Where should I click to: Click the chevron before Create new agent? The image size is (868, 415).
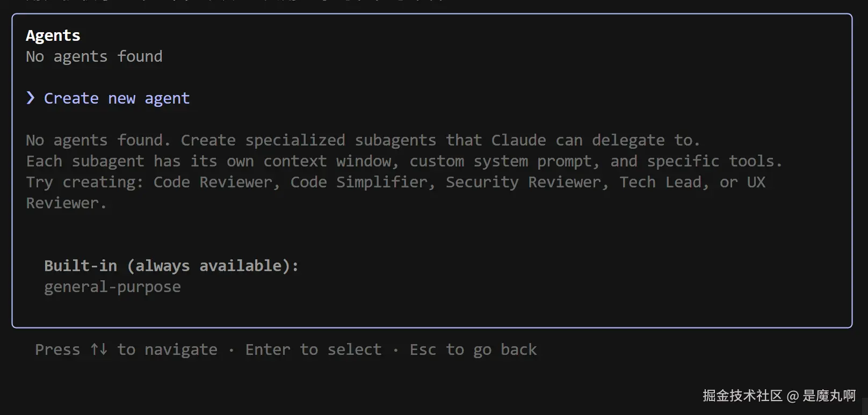[x=31, y=98]
